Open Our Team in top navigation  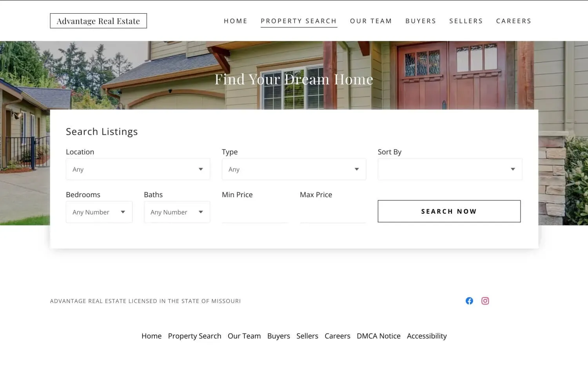coord(371,21)
